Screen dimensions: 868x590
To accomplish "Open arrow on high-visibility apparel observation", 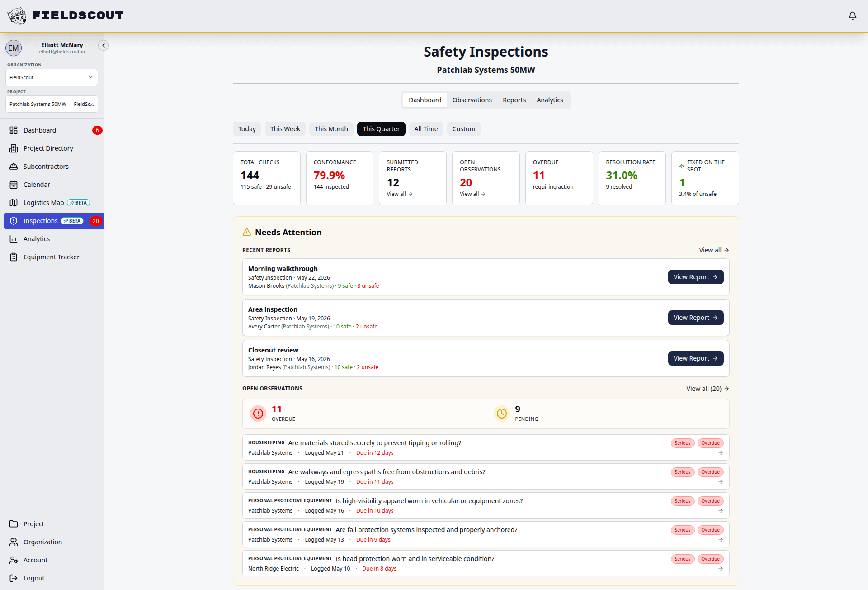I will point(721,511).
